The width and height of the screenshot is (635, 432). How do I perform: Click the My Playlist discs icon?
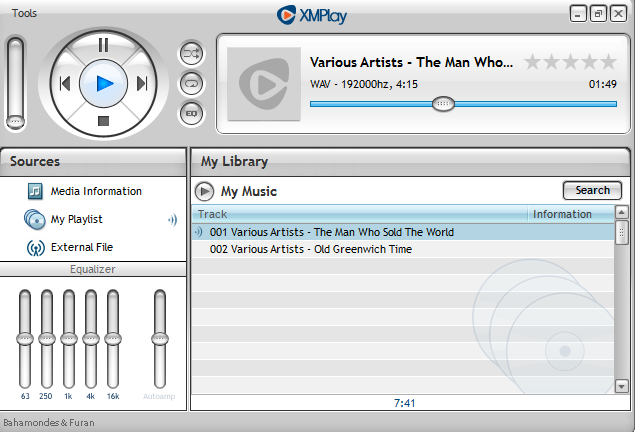[35, 219]
